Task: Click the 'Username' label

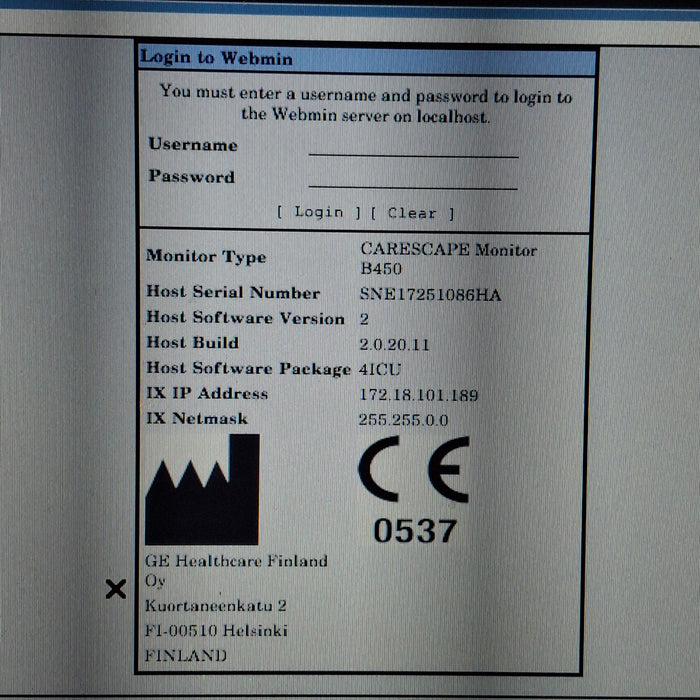Action: coord(193,144)
